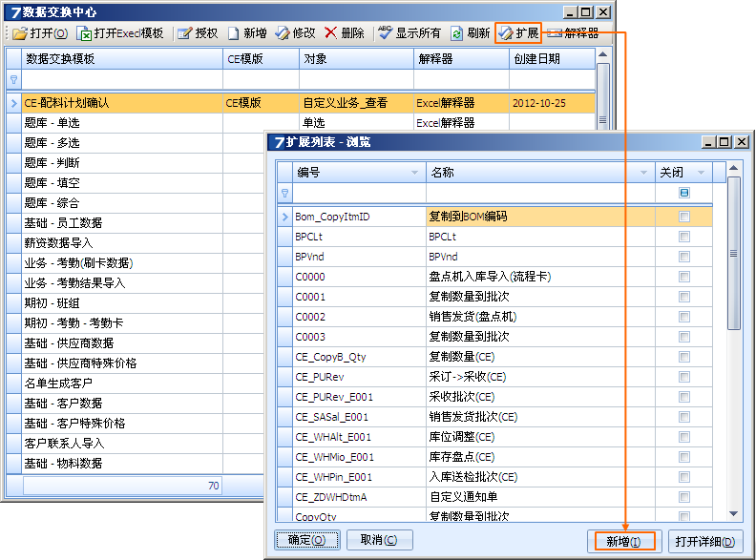Click the 修改 (Edit) toolbar icon
756x560 pixels.
pyautogui.click(x=283, y=33)
